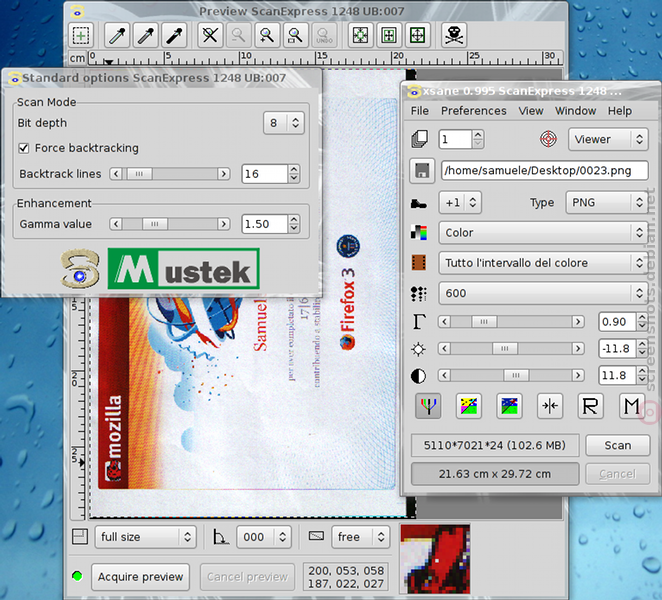The image size is (662, 600).
Task: Click the rotation angle icon in Preview bar
Action: pyautogui.click(x=221, y=537)
